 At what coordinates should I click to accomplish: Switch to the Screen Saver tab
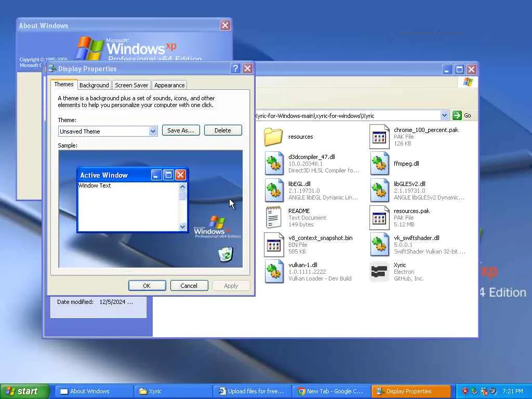(x=131, y=85)
